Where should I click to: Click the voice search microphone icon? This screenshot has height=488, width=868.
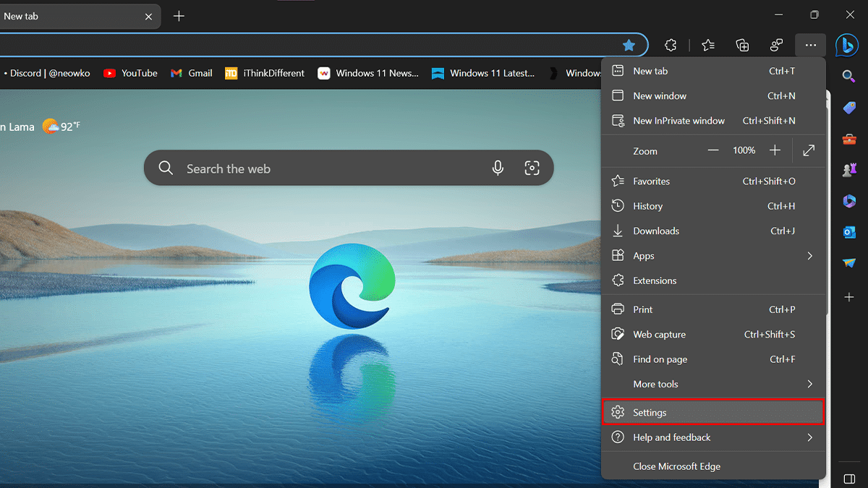[498, 168]
